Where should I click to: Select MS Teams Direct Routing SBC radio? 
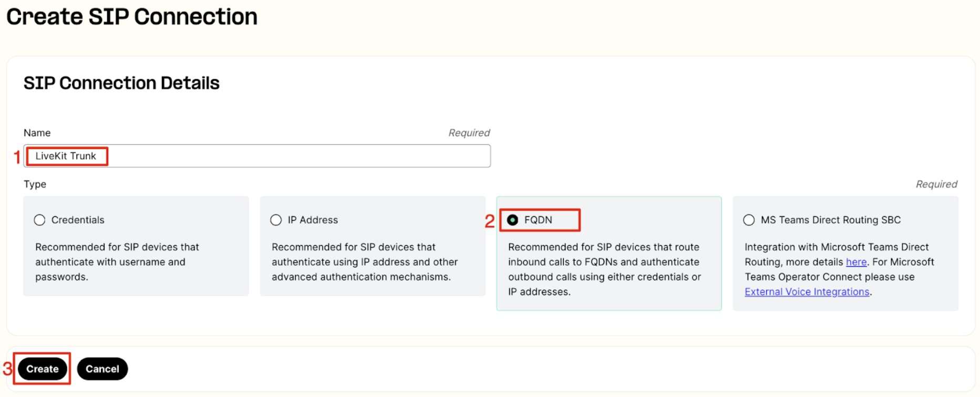[x=749, y=220]
